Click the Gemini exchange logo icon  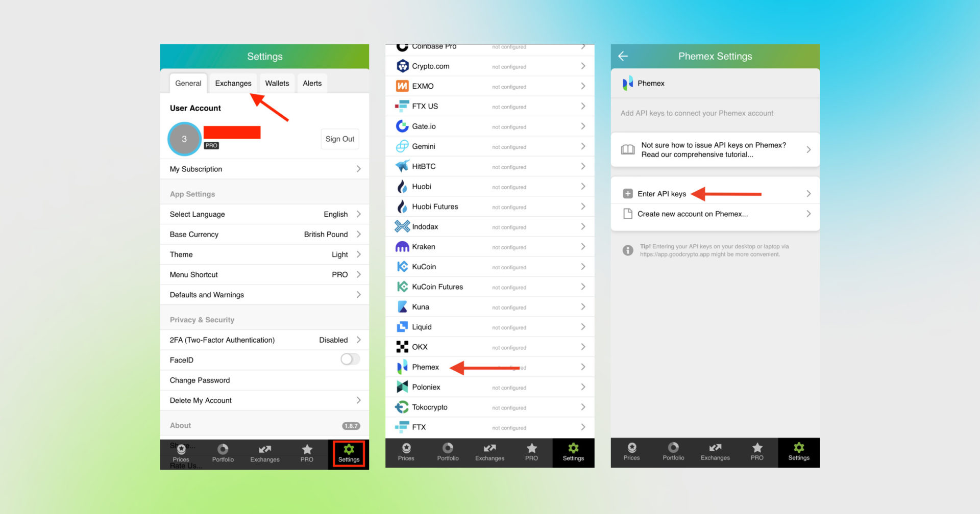point(402,146)
